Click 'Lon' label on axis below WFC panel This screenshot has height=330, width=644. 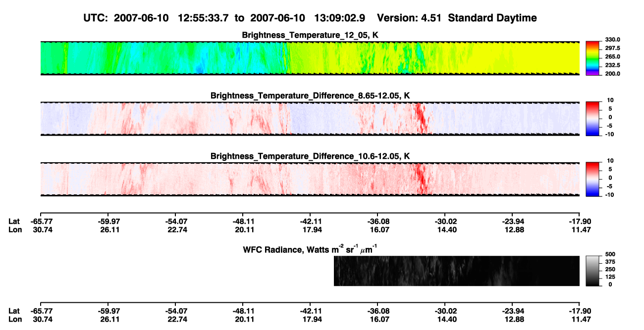tap(15, 319)
